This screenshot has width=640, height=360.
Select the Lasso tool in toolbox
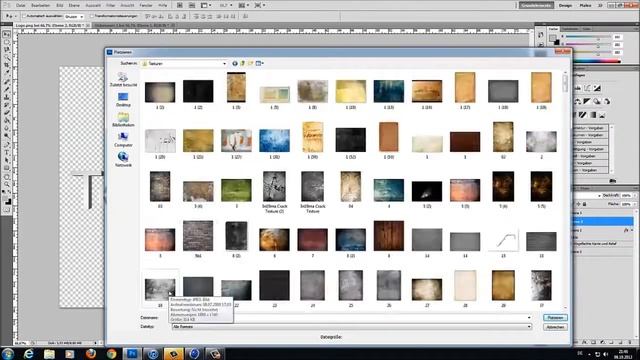click(x=7, y=50)
